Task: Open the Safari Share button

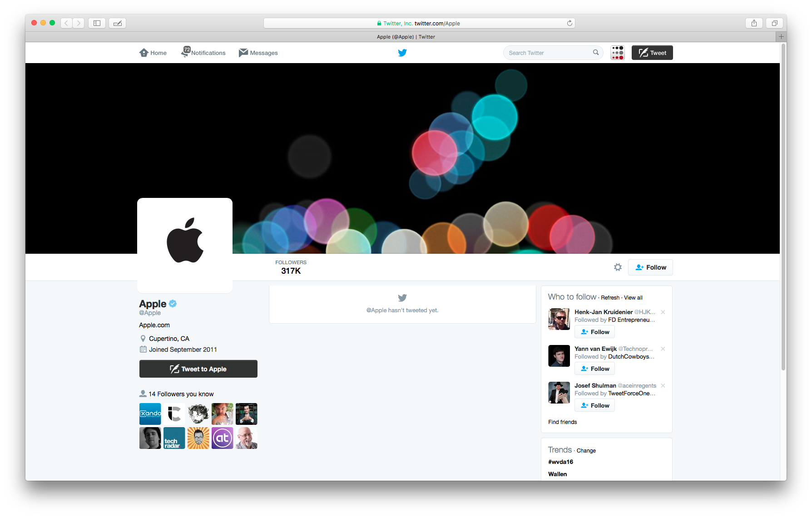Action: [754, 23]
